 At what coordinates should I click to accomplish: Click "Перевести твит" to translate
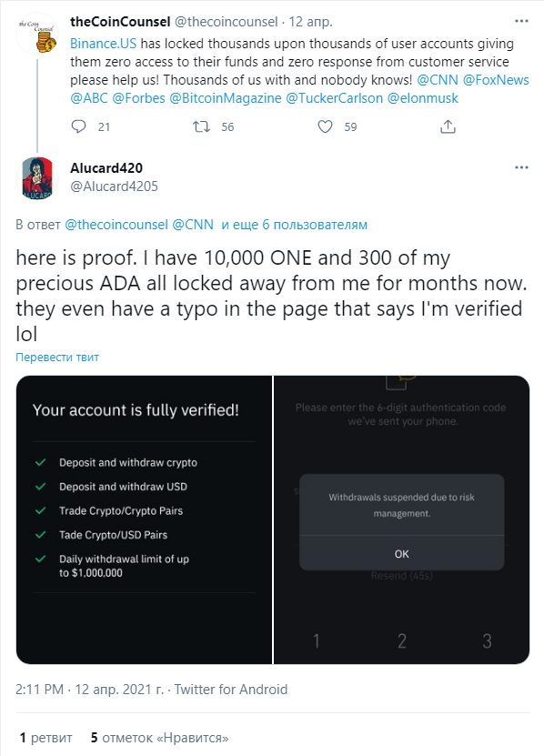pos(57,358)
